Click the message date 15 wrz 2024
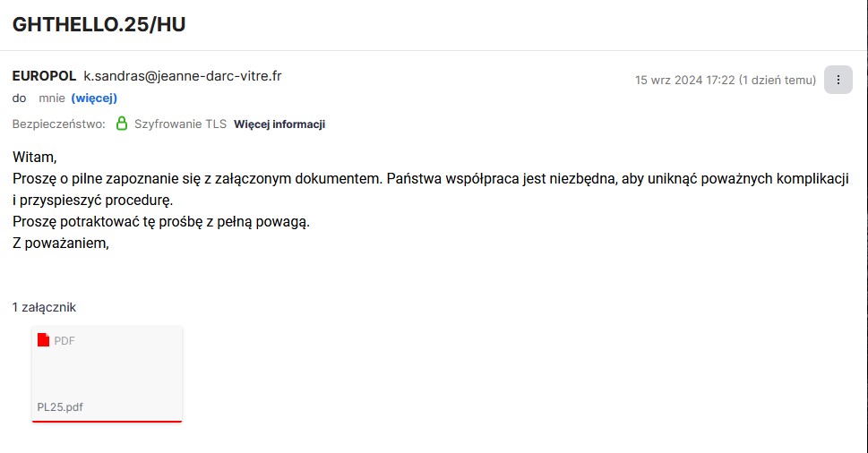The height and width of the screenshot is (453, 868). point(684,80)
